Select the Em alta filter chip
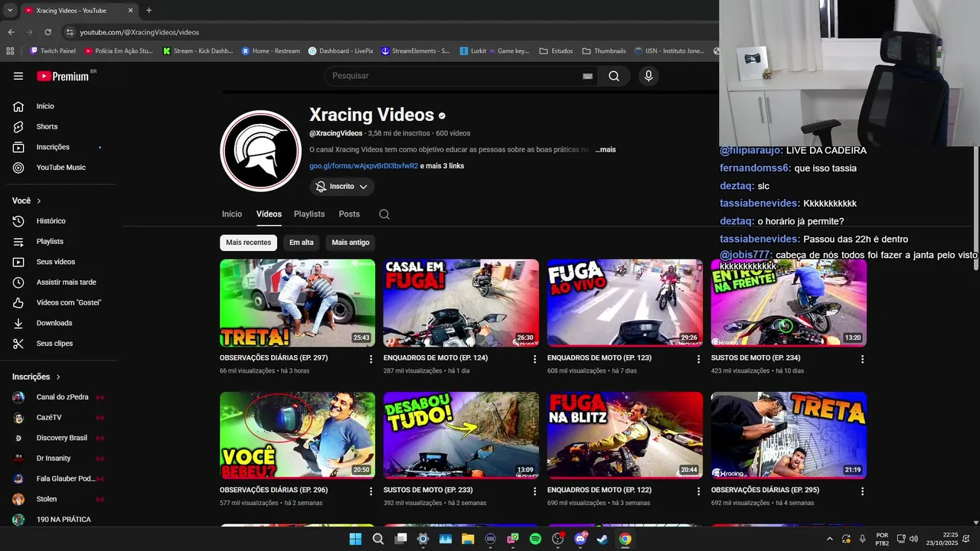The height and width of the screenshot is (551, 980). [302, 243]
